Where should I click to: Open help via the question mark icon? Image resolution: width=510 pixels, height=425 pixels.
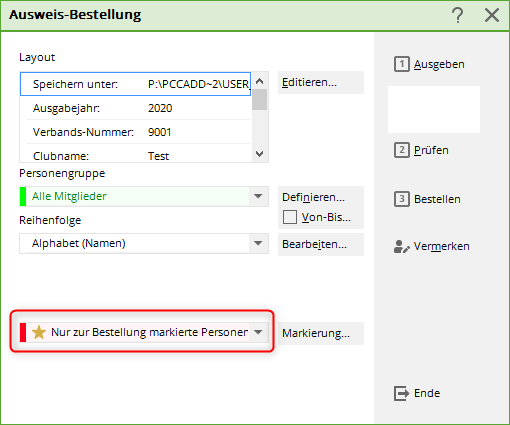pyautogui.click(x=458, y=15)
